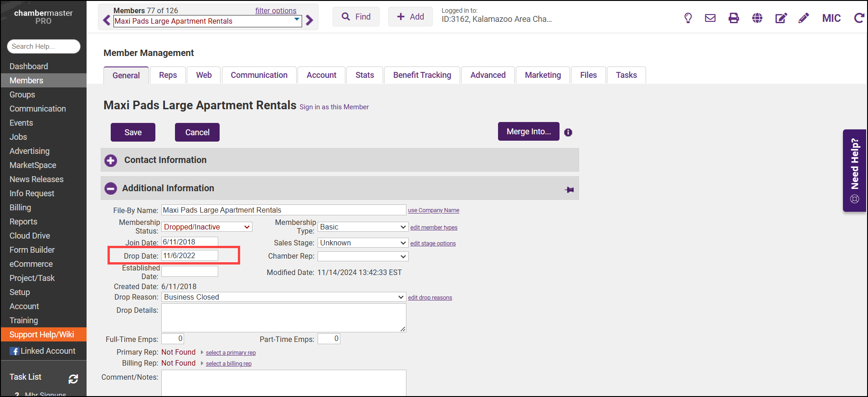Click the globe icon in the top toolbar
Image resolution: width=868 pixels, height=397 pixels.
click(757, 18)
